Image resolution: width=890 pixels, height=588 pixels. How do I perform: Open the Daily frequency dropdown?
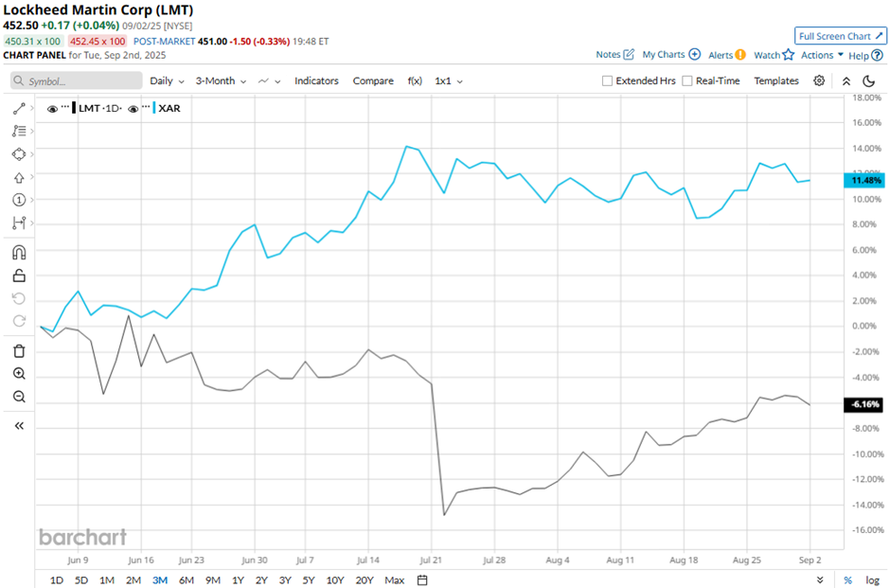(167, 80)
